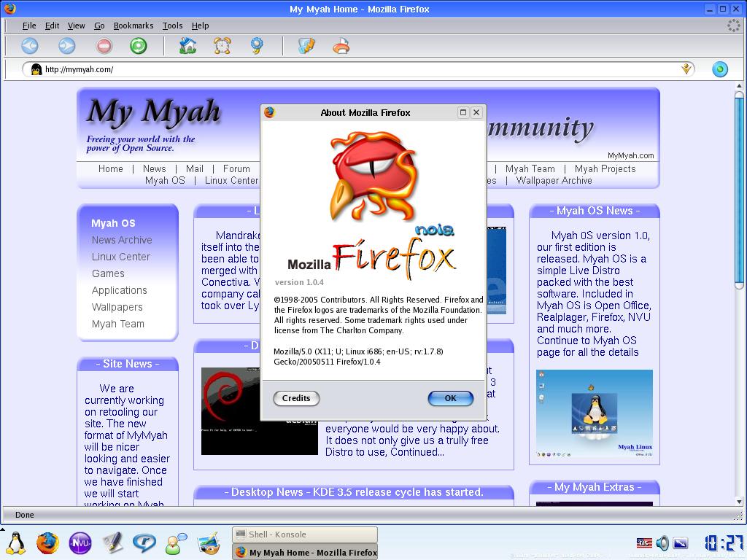The image size is (747, 560).
Task: Click the throbber activity icon in menu bar
Action: 734,26
